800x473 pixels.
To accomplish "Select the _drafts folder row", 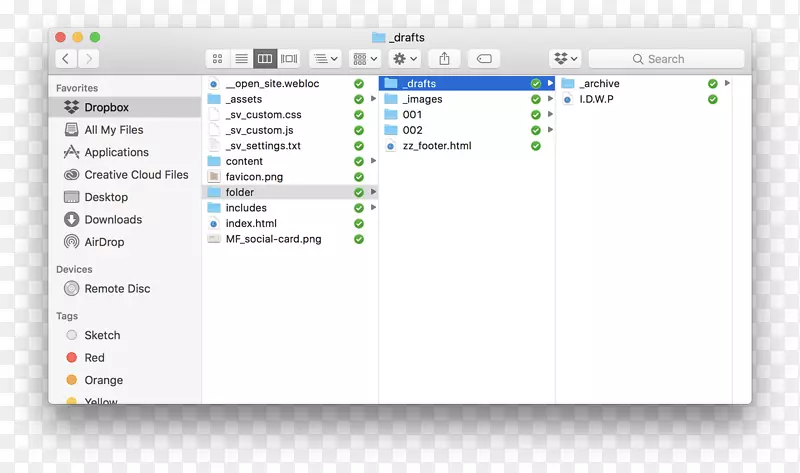I will [467, 84].
